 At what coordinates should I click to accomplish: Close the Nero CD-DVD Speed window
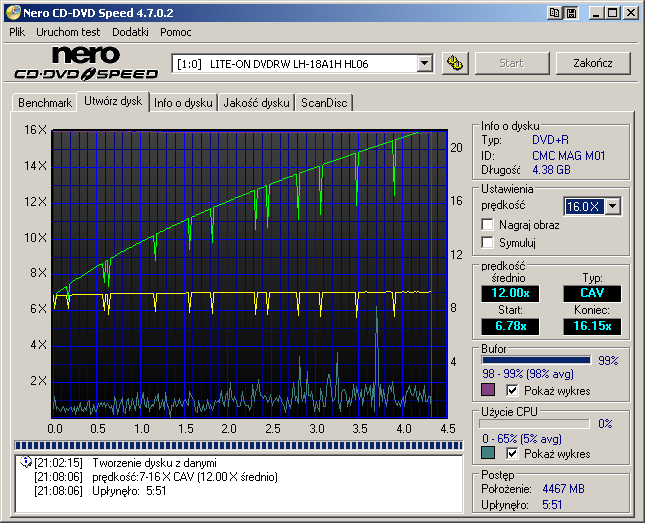tap(630, 13)
